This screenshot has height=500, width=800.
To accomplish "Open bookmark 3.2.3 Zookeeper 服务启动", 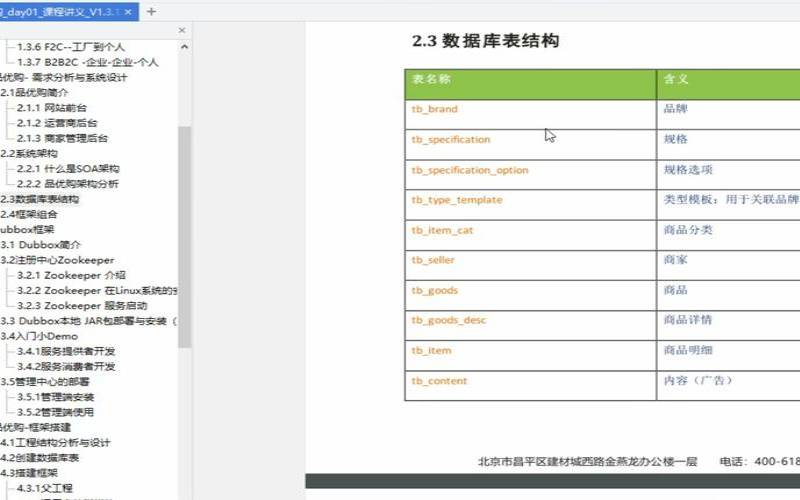I will pyautogui.click(x=82, y=306).
